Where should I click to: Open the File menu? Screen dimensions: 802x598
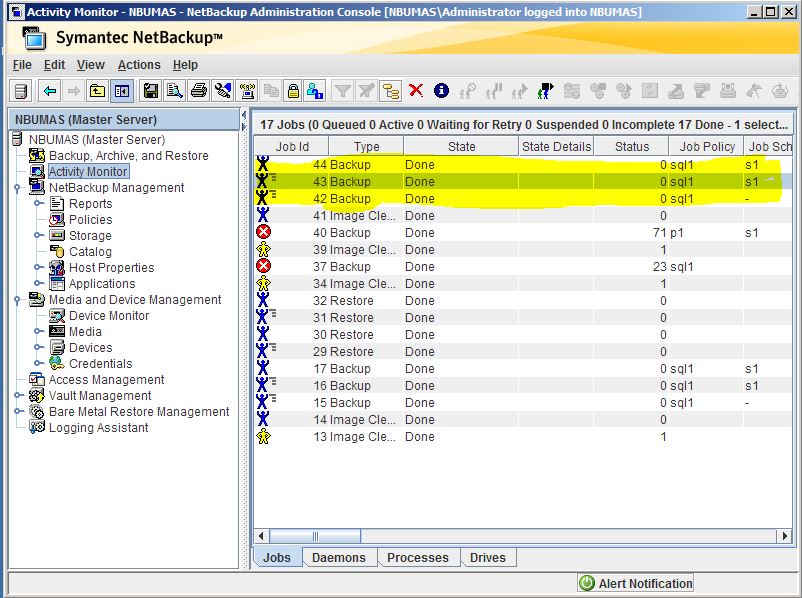(22, 65)
